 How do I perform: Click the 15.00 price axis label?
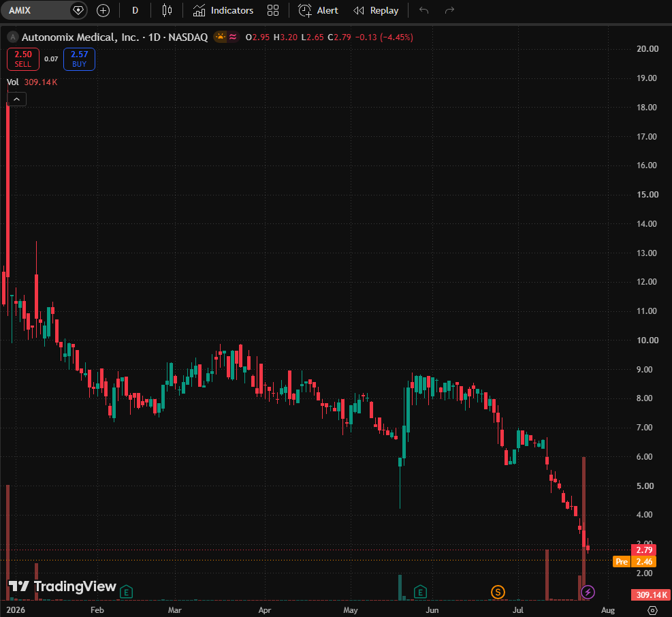(x=647, y=195)
